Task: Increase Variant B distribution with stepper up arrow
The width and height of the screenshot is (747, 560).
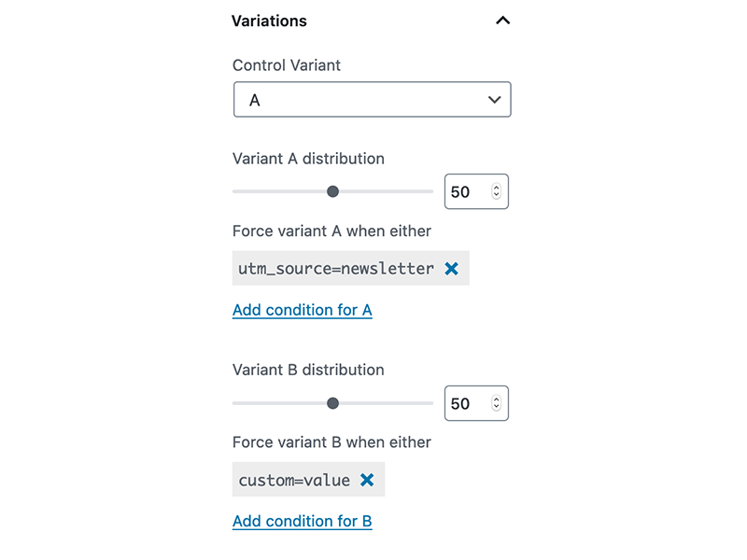Action: coord(497,399)
